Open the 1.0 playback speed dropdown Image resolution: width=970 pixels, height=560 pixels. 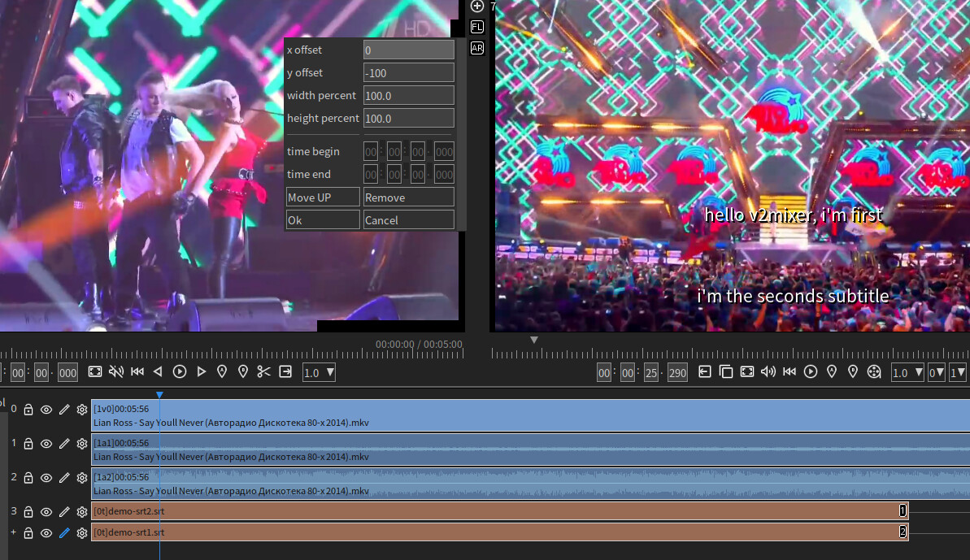318,371
